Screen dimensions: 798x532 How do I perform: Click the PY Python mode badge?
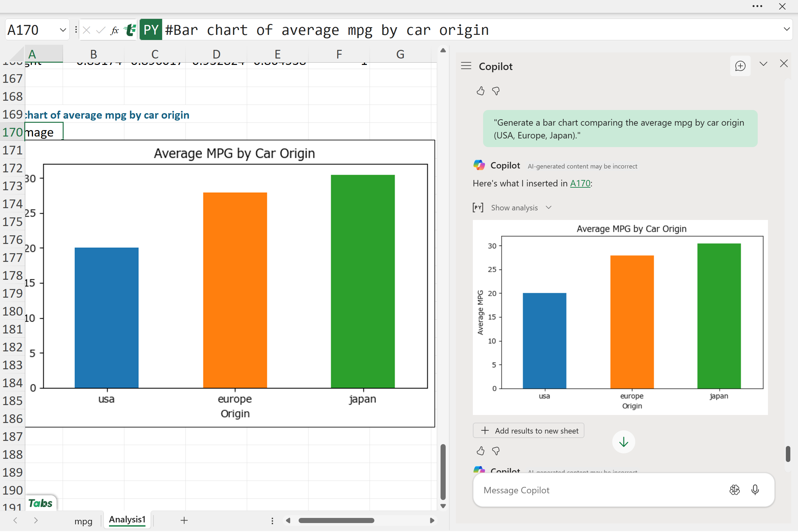click(151, 30)
